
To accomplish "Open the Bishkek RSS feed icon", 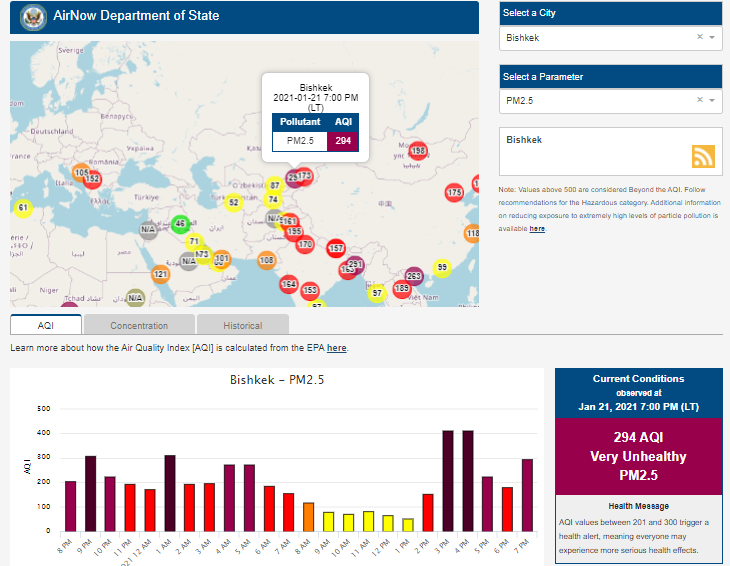I will 703,156.
